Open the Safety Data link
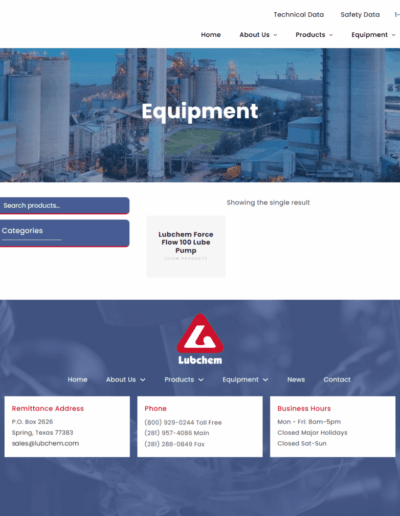Image resolution: width=400 pixels, height=516 pixels. click(360, 15)
